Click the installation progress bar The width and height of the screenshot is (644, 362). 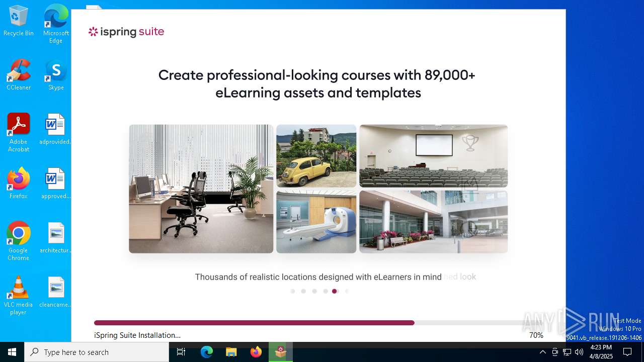pyautogui.click(x=318, y=323)
